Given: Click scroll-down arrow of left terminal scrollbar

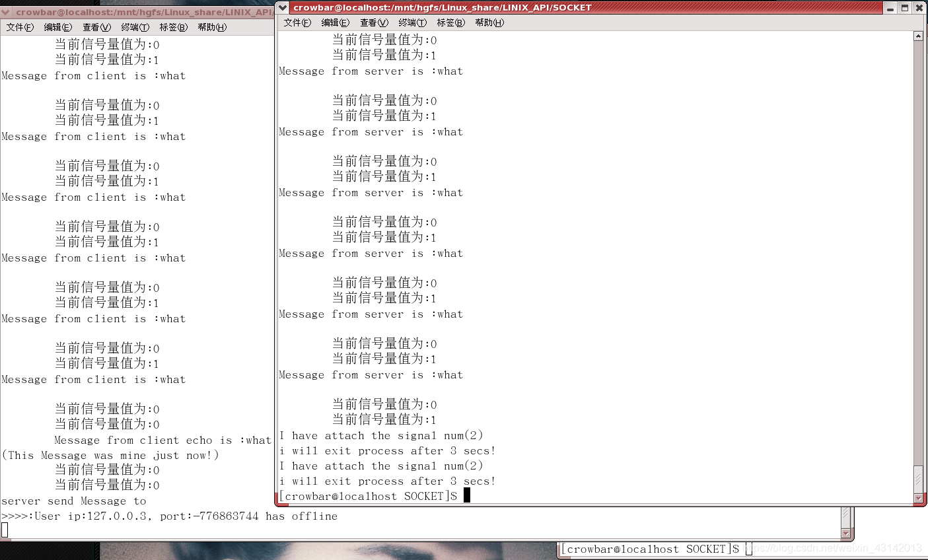Looking at the screenshot, I should pyautogui.click(x=845, y=533).
